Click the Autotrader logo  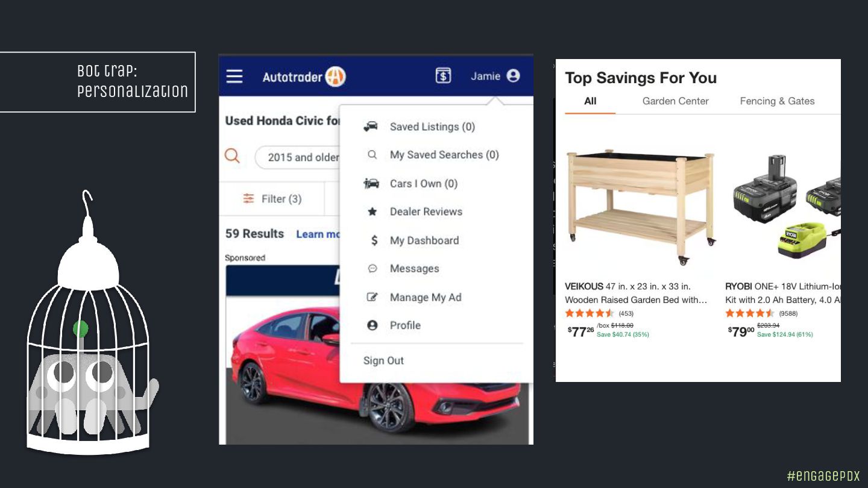pos(304,77)
